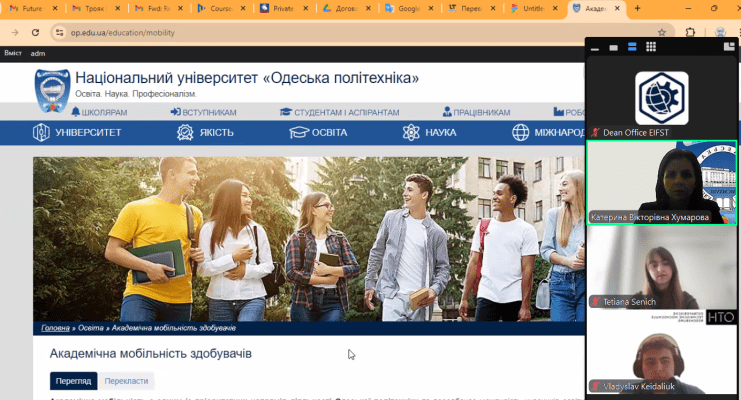
Task: Click the atom icon beside НАУКА
Action: tap(411, 132)
